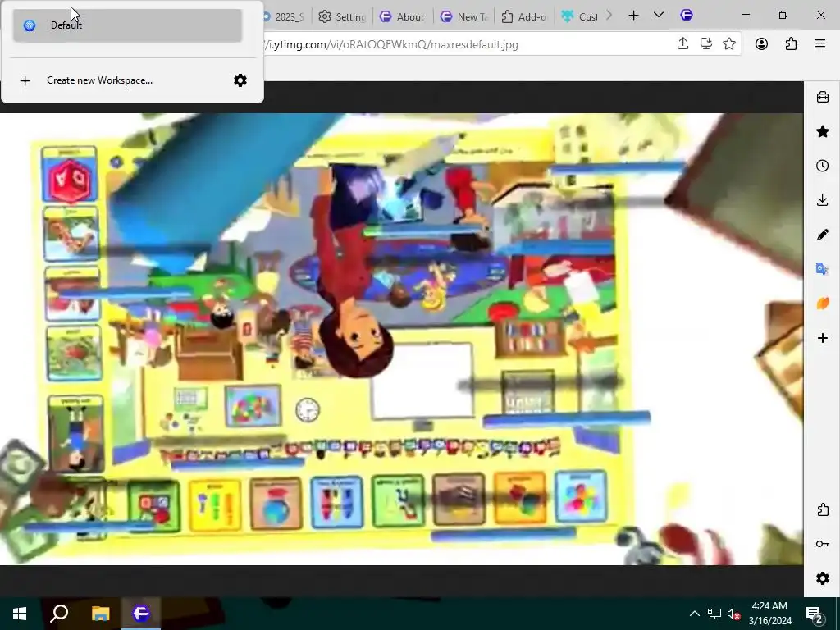Open the orange web panel icon in sidebar
Screen dimensions: 840x630
click(x=822, y=304)
